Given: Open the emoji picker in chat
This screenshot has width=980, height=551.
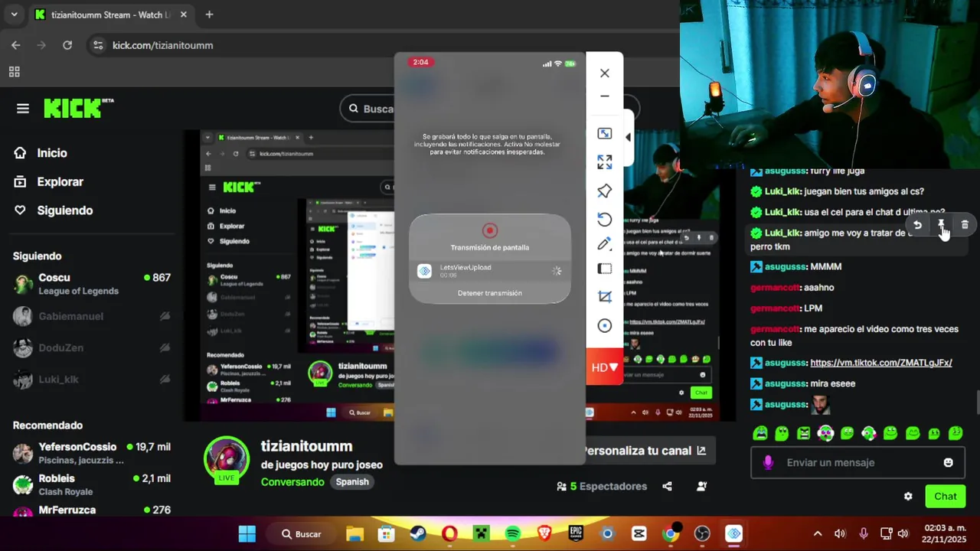Looking at the screenshot, I should pos(949,462).
